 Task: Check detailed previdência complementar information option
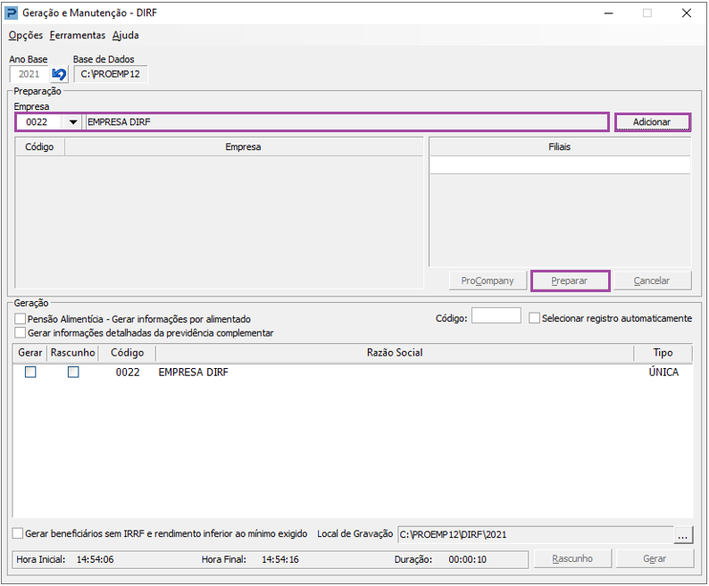21,333
